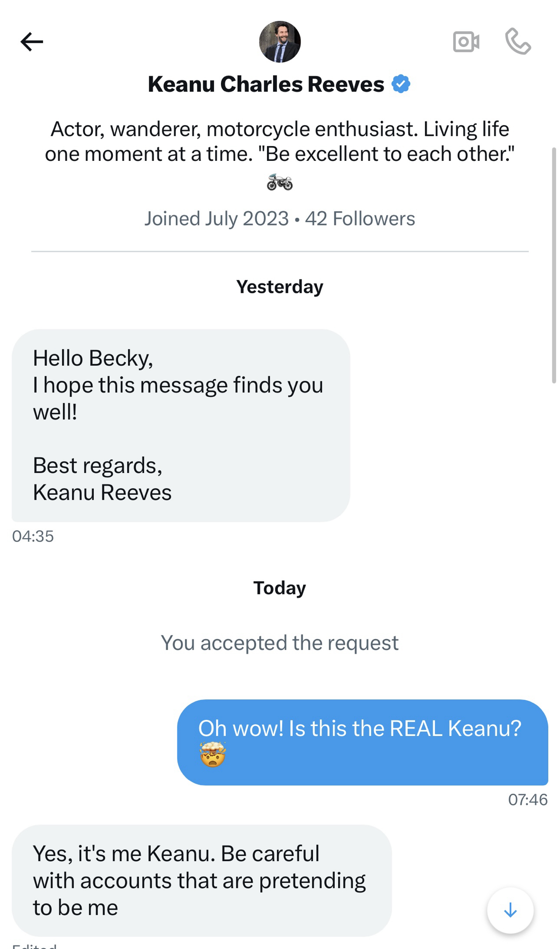Tap the "Today" date separator
The width and height of the screenshot is (560, 949).
(280, 588)
